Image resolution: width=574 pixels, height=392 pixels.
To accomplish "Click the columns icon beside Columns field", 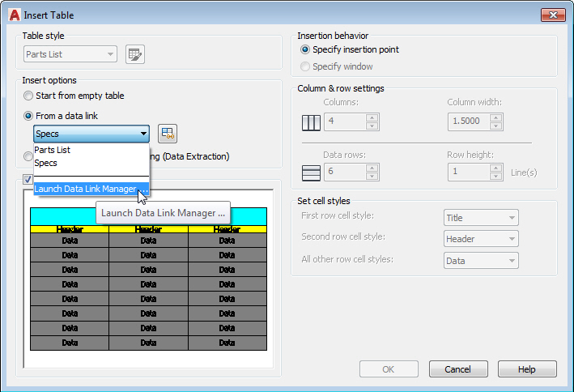I will click(311, 122).
